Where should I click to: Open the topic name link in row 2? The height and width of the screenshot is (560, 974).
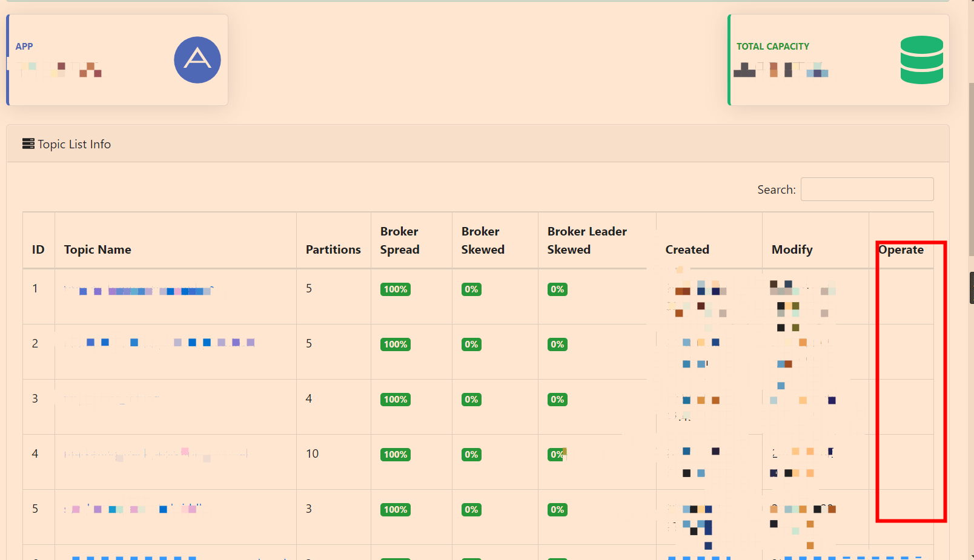click(x=160, y=343)
